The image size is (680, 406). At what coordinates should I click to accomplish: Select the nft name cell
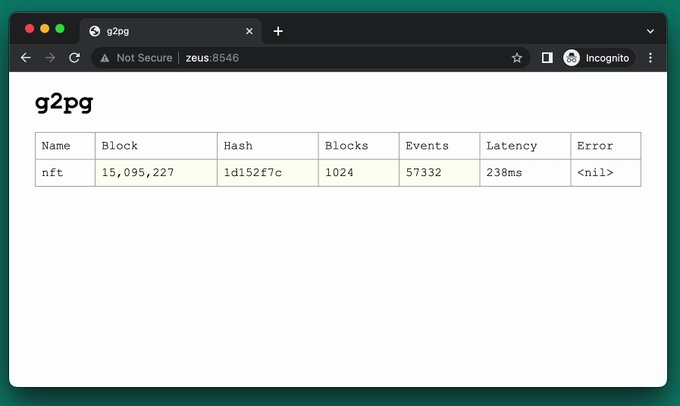65,173
